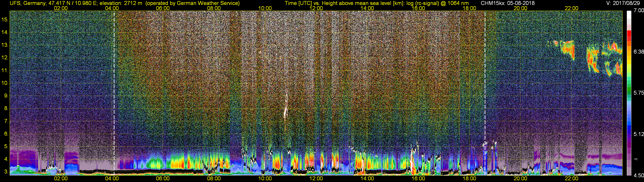The width and height of the screenshot is (644, 182).
Task: Click the '3.' km height axis label
Action: [x=6, y=172]
